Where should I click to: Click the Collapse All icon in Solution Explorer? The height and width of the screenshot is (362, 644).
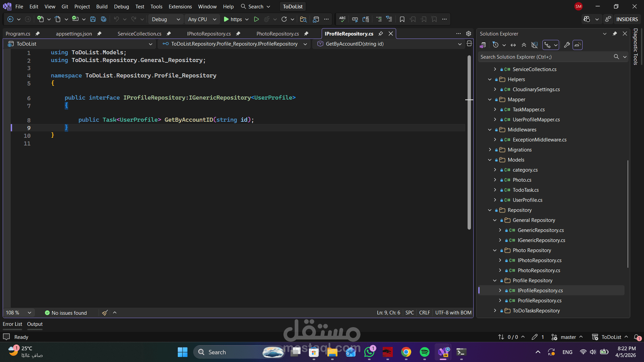pyautogui.click(x=524, y=45)
